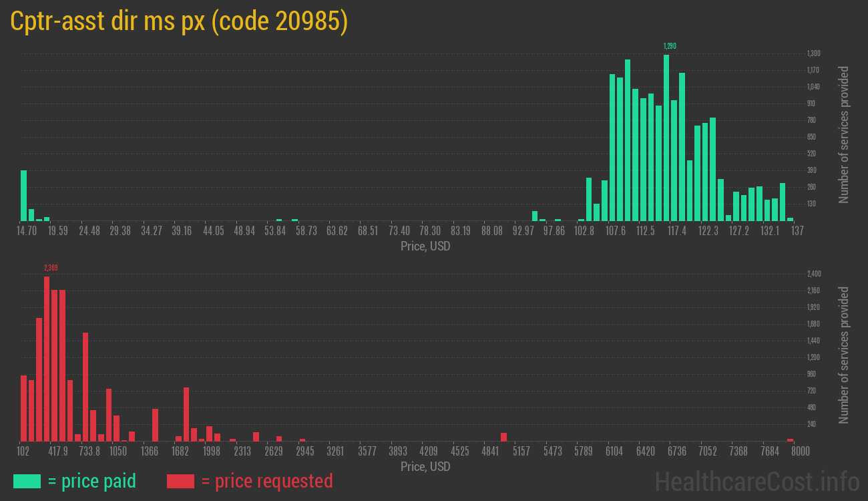Click the green price paid legend swatch
The image size is (868, 501).
coord(27,481)
